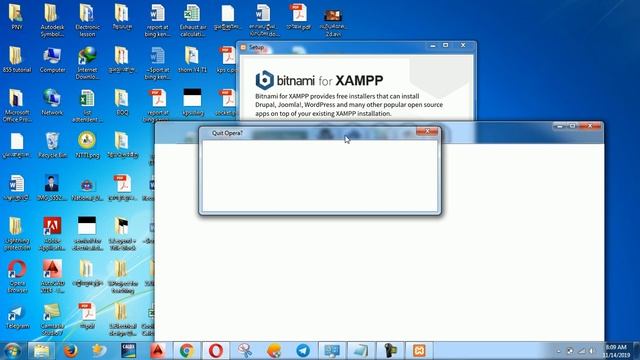Click the bitnami logo in Setup window
This screenshot has width=640, height=360.
point(264,80)
